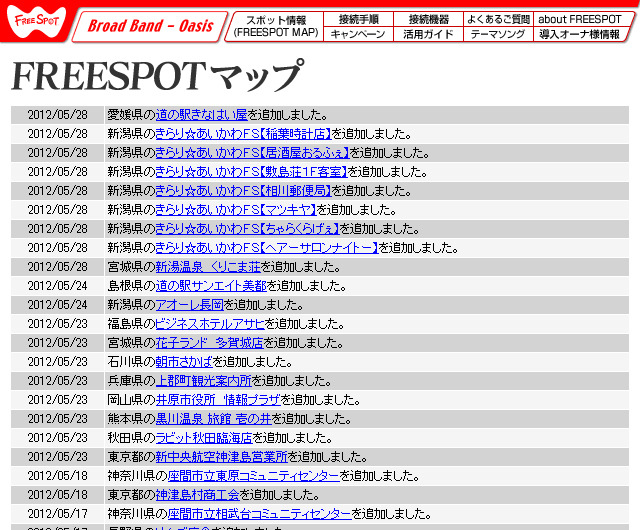Select date 2012/05/17 in 座間市立相武台 row

point(58,514)
